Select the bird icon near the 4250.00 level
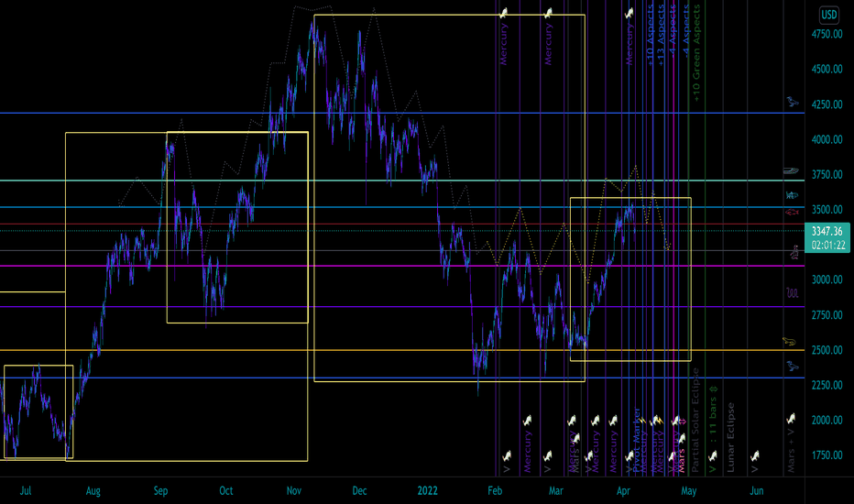The height and width of the screenshot is (504, 854). point(793,102)
